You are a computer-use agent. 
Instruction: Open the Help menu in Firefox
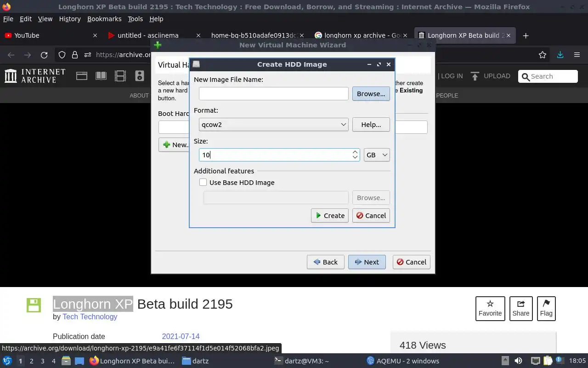[156, 19]
